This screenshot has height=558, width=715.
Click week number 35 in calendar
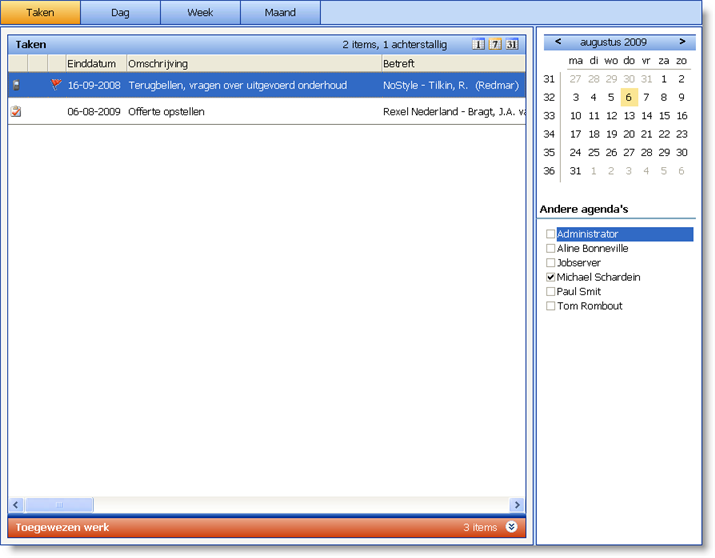click(549, 153)
